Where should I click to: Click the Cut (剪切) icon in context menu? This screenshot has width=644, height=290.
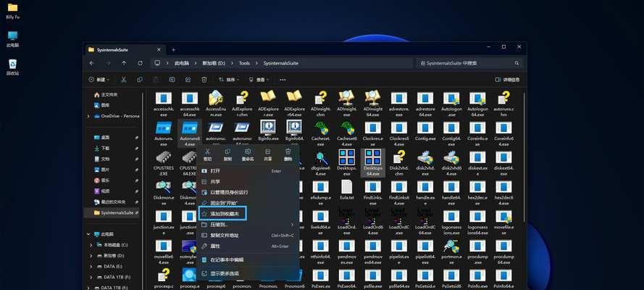tap(207, 152)
